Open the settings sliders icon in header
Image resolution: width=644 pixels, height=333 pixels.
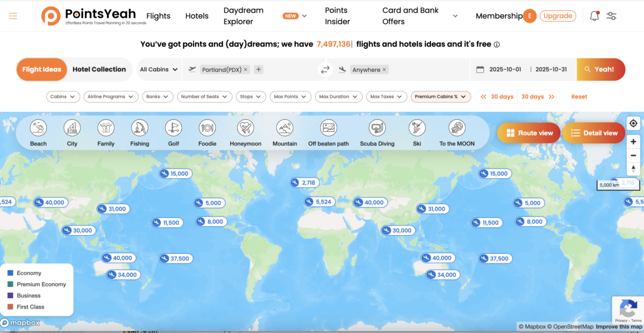click(x=611, y=16)
